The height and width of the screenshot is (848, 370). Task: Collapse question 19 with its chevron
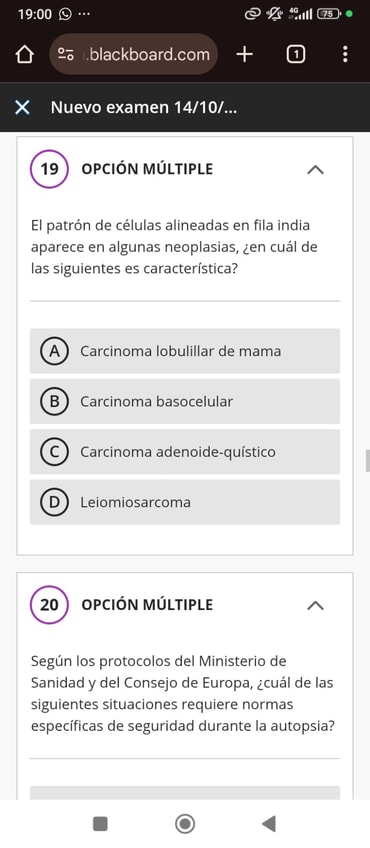click(315, 169)
